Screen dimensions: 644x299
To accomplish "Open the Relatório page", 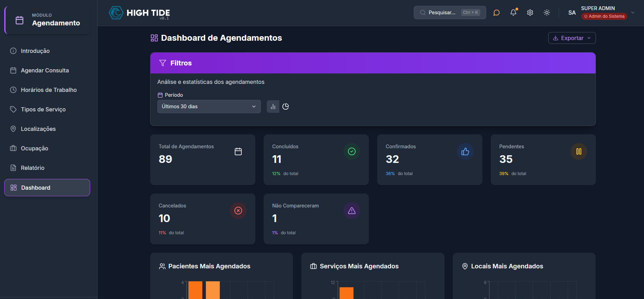I will tap(47, 168).
